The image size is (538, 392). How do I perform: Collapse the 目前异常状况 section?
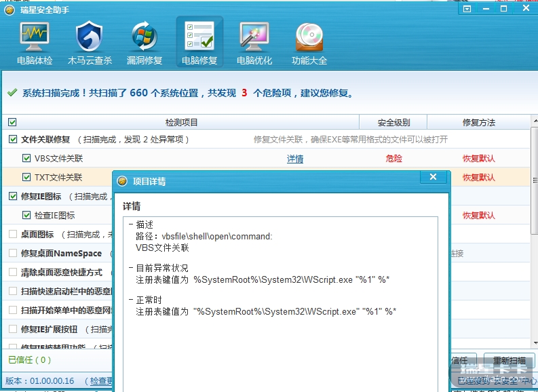(x=131, y=268)
